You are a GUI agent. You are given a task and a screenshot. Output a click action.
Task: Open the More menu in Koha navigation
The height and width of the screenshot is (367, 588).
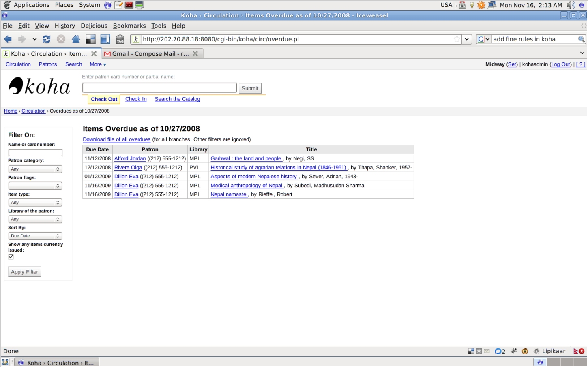pos(98,64)
